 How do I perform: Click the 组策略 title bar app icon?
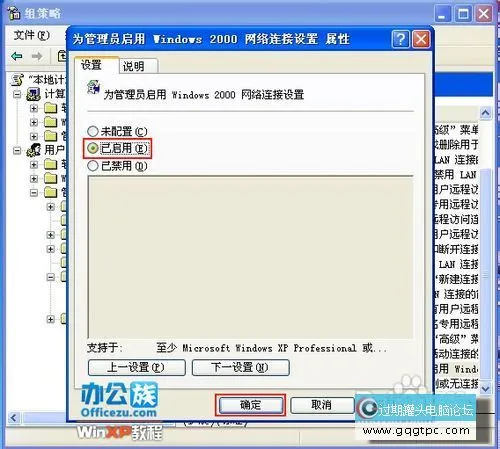[14, 13]
